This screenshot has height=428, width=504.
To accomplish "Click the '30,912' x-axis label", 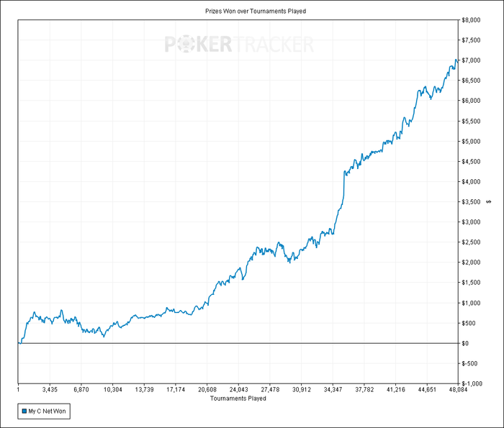I will [x=302, y=390].
